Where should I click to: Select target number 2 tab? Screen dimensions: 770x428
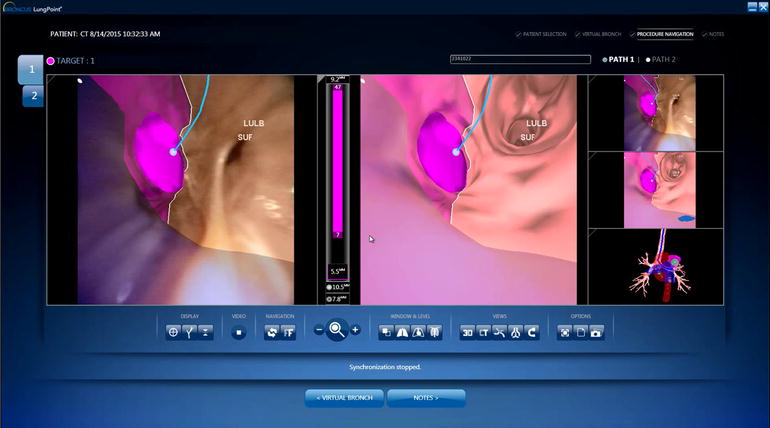pos(33,96)
